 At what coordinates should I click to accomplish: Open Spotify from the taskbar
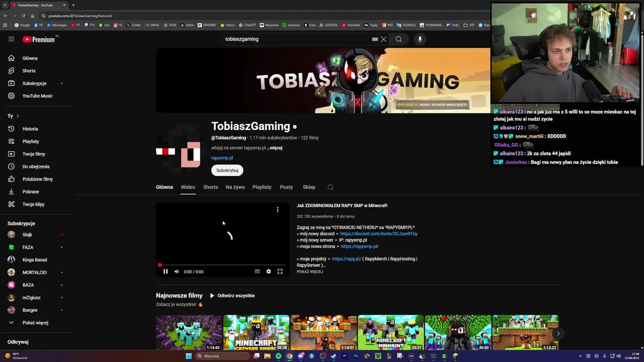click(278, 356)
